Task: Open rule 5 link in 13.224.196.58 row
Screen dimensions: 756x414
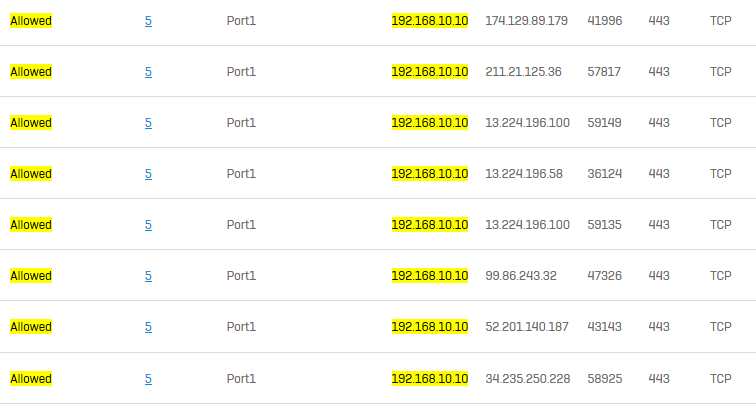Action: pyautogui.click(x=148, y=174)
